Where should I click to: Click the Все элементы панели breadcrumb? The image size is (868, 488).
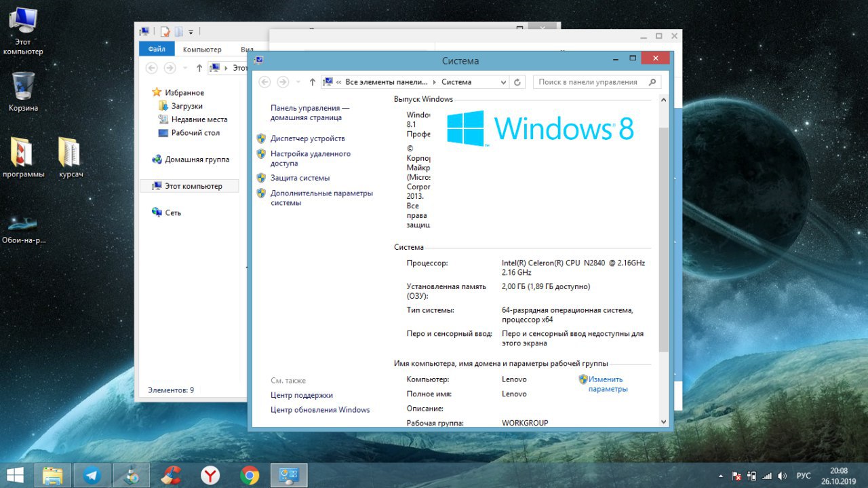click(387, 82)
